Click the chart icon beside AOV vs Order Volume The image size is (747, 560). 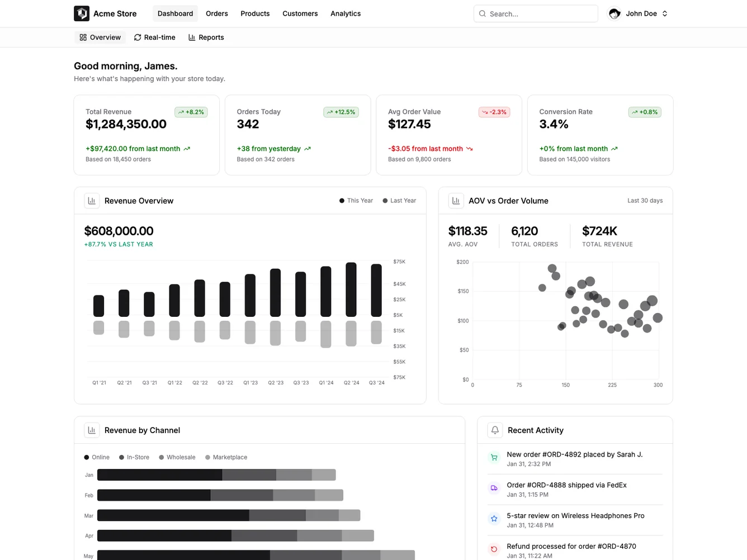[x=456, y=201]
